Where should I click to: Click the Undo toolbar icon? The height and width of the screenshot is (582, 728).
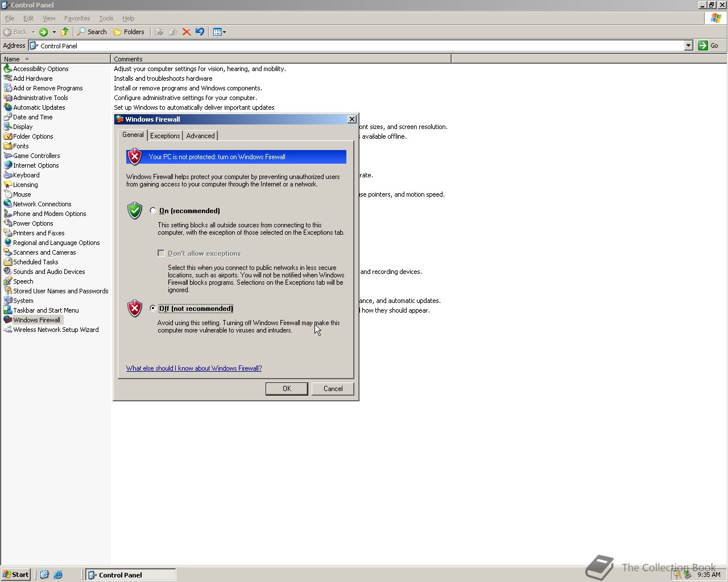tap(200, 32)
